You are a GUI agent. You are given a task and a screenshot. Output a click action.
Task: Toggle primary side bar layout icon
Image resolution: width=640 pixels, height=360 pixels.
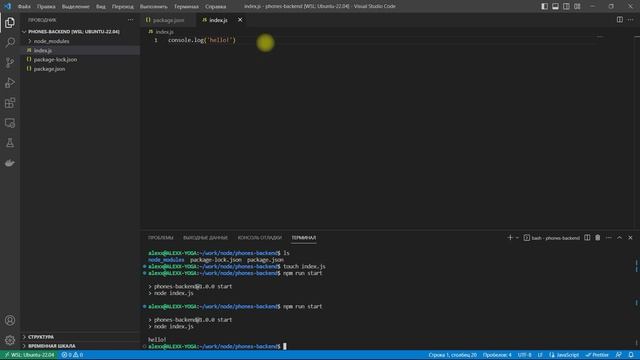tap(544, 6)
